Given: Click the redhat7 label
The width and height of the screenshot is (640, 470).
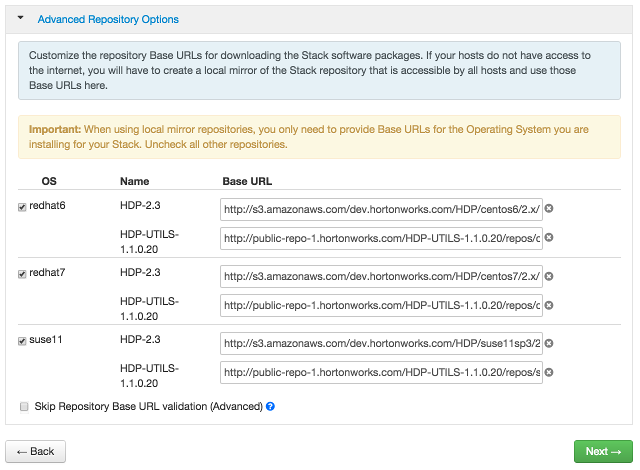Looking at the screenshot, I should click(47, 272).
